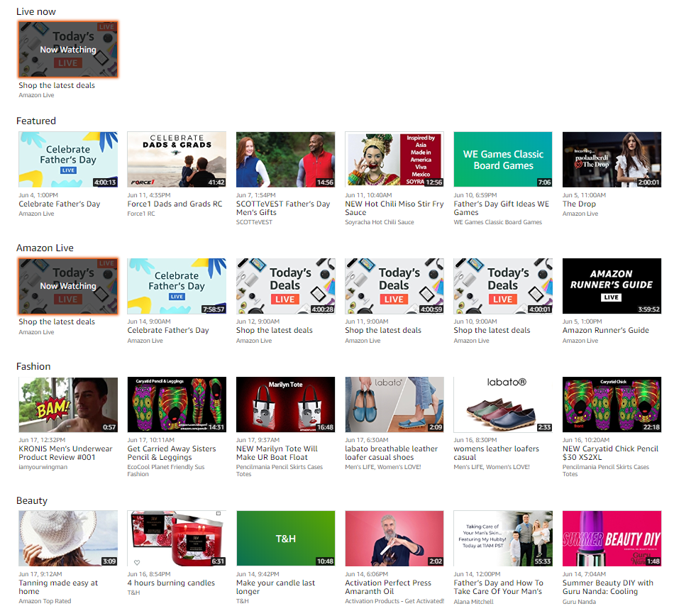
Task: Click 'Force1 Dads and Grads RC' title
Action: click(x=175, y=204)
